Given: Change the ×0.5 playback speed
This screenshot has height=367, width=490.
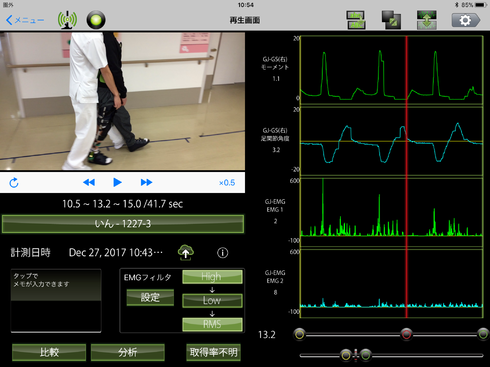Looking at the screenshot, I should click(x=227, y=183).
